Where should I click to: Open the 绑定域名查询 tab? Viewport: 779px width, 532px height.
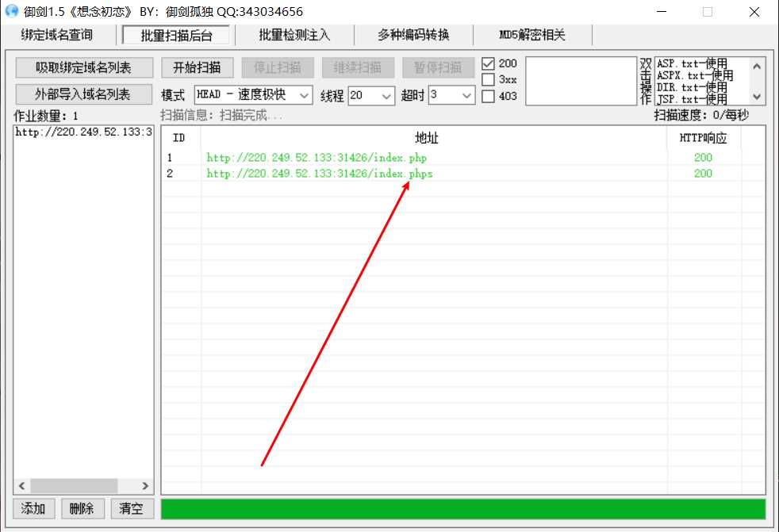point(56,35)
